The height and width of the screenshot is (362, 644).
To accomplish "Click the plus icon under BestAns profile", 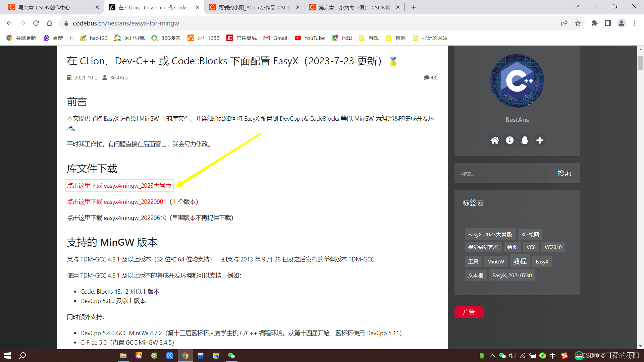I will (x=540, y=140).
